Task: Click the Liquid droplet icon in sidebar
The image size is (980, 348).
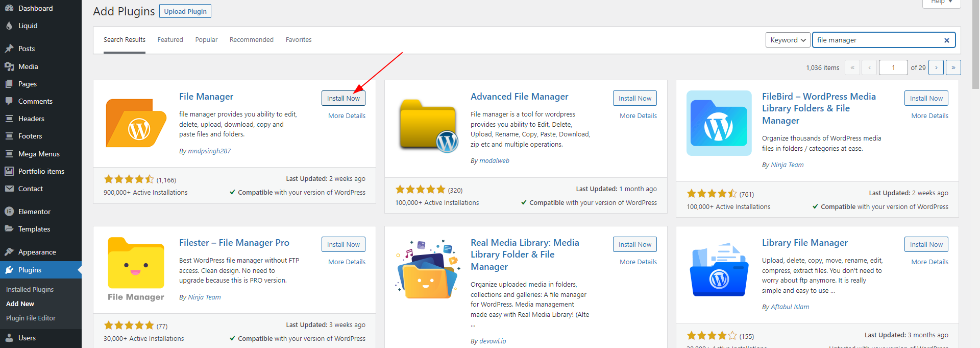Action: [x=9, y=26]
